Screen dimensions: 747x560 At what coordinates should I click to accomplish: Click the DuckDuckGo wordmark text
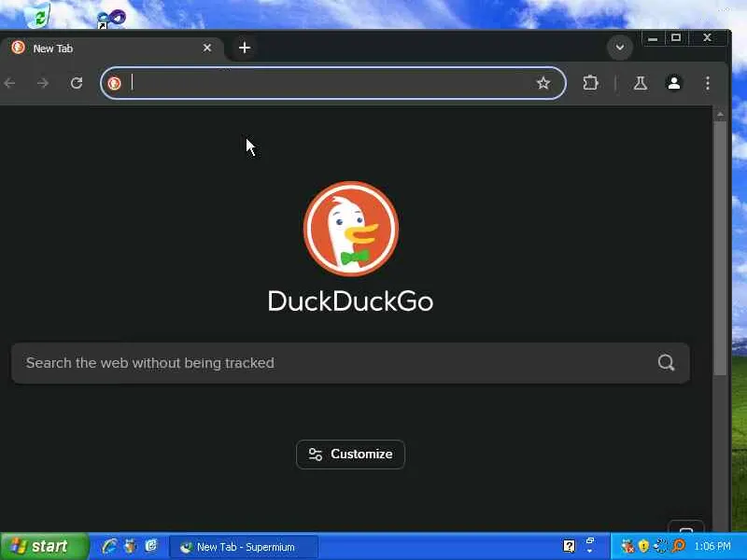pos(351,301)
